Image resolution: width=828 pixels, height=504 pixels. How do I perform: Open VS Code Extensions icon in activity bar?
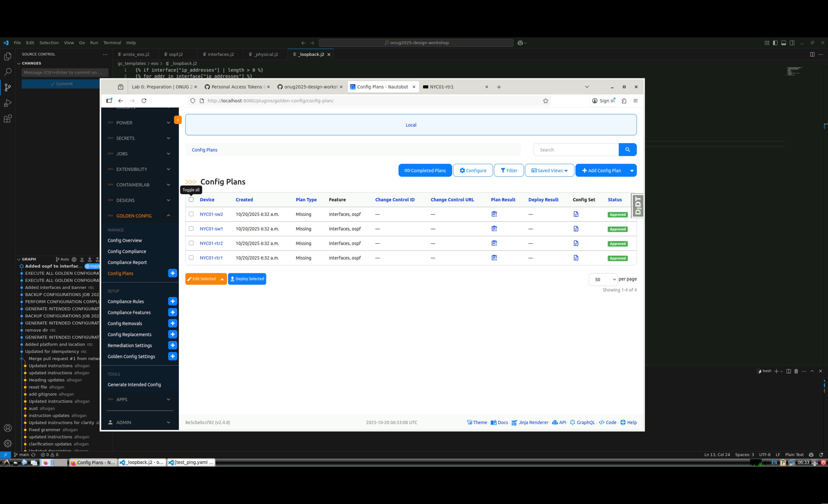7,119
